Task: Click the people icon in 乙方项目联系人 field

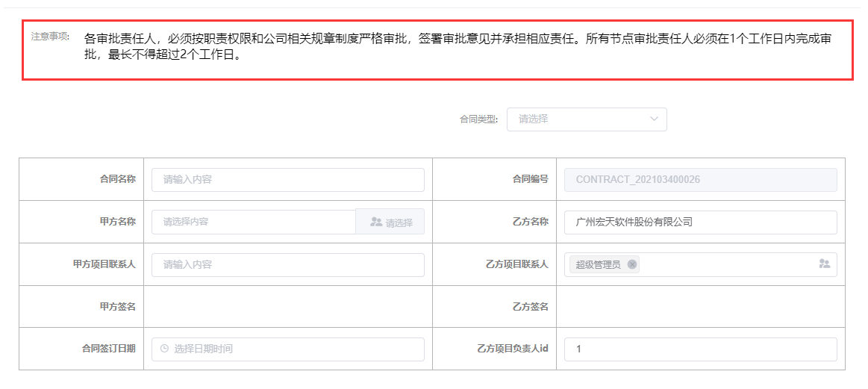Action: coord(824,264)
